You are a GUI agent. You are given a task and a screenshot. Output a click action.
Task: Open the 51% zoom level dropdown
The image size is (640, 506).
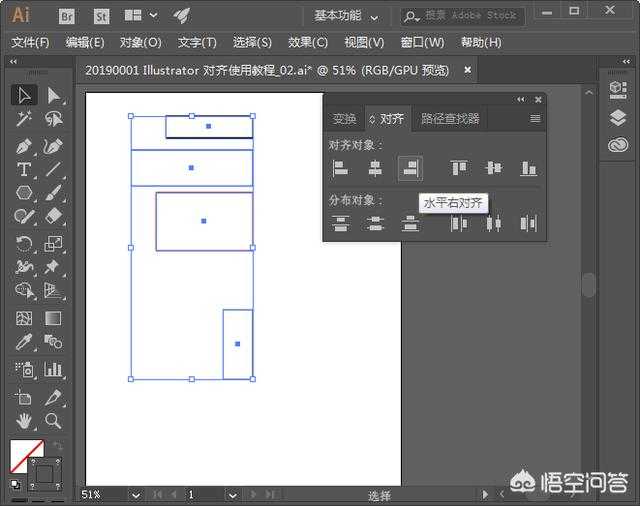click(136, 495)
